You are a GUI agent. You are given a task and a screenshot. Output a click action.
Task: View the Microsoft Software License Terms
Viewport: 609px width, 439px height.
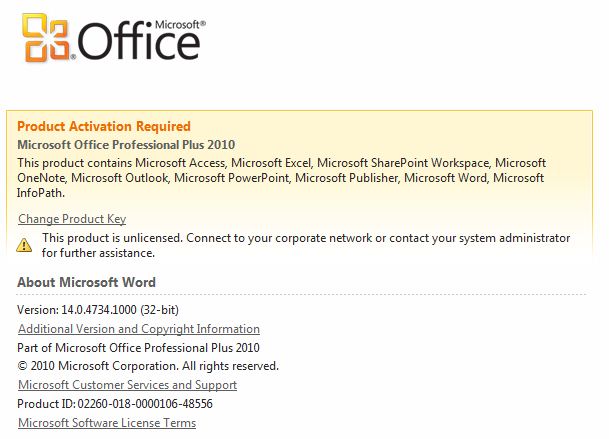107,423
